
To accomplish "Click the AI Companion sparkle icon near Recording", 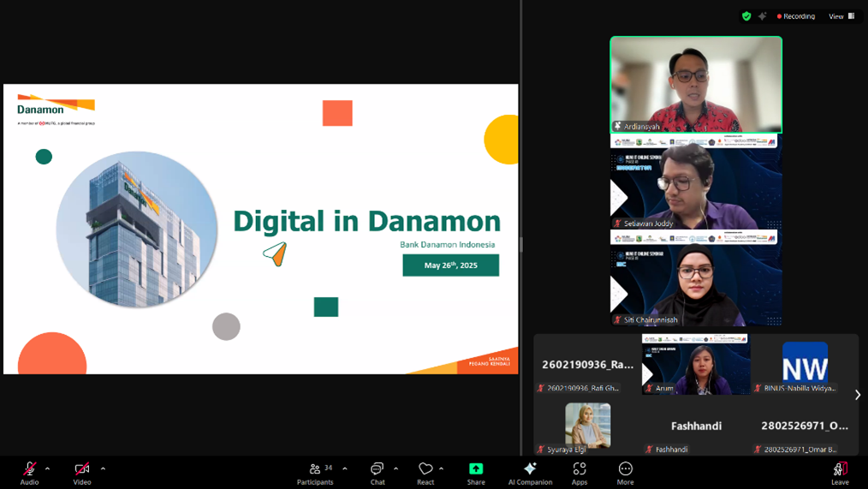I will 762,16.
